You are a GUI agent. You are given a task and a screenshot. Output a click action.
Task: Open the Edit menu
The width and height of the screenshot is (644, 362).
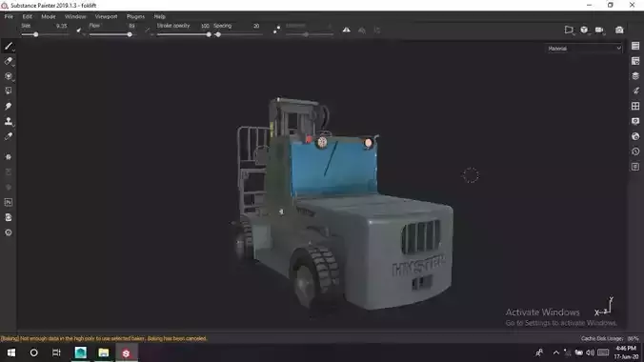pos(27,16)
